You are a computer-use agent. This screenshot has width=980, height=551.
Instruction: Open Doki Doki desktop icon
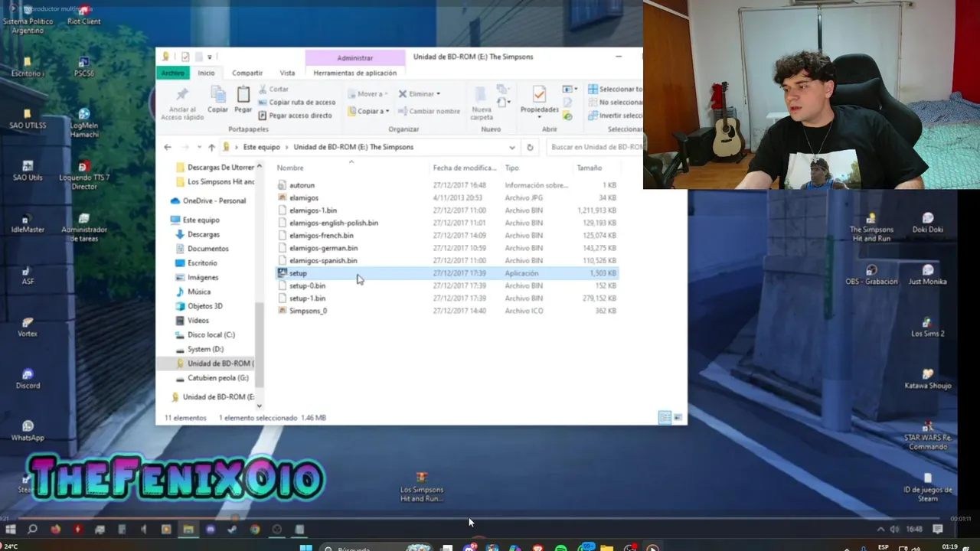click(x=928, y=223)
